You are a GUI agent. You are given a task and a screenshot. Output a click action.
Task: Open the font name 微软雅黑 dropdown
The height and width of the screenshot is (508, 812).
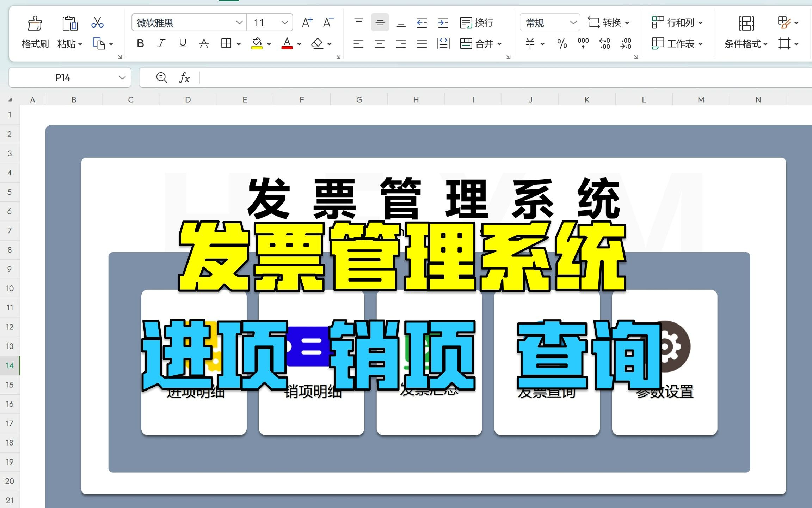click(x=239, y=22)
